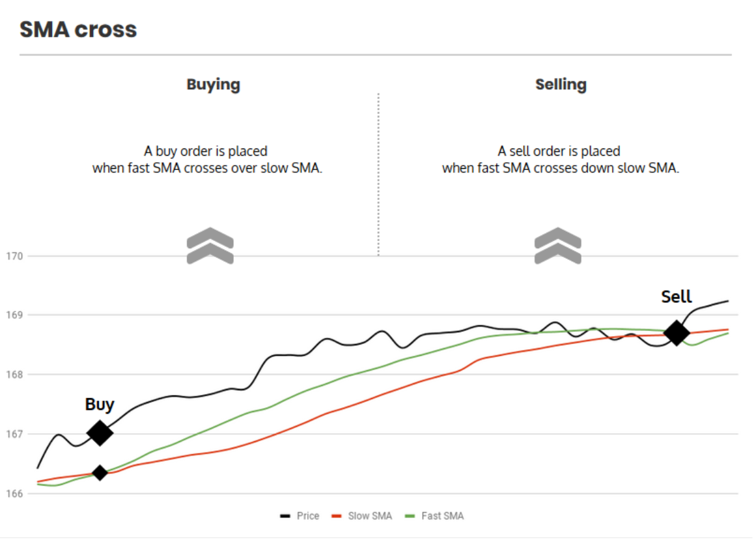Select the Selling section heading
The image size is (756, 548).
tap(561, 85)
